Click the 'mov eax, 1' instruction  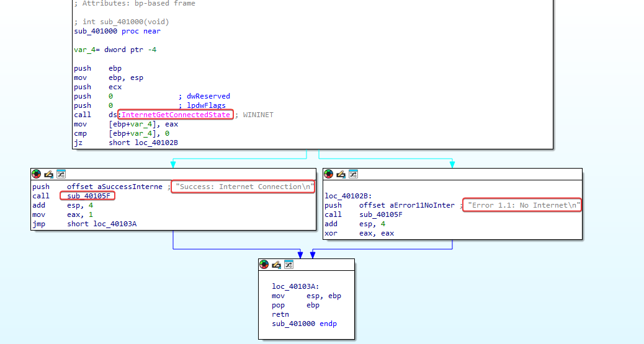point(63,214)
